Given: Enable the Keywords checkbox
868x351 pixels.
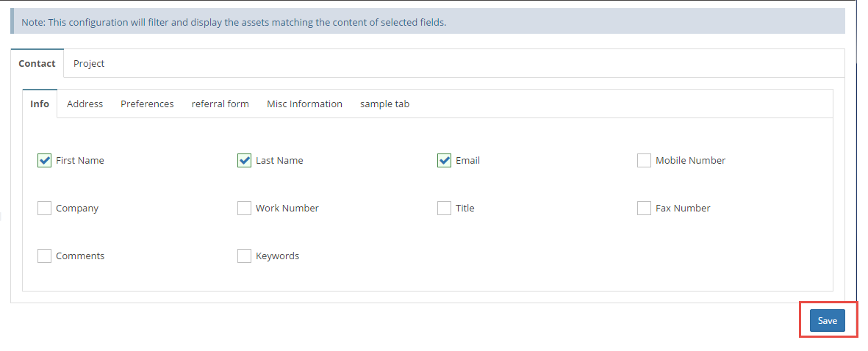Looking at the screenshot, I should click(x=244, y=256).
